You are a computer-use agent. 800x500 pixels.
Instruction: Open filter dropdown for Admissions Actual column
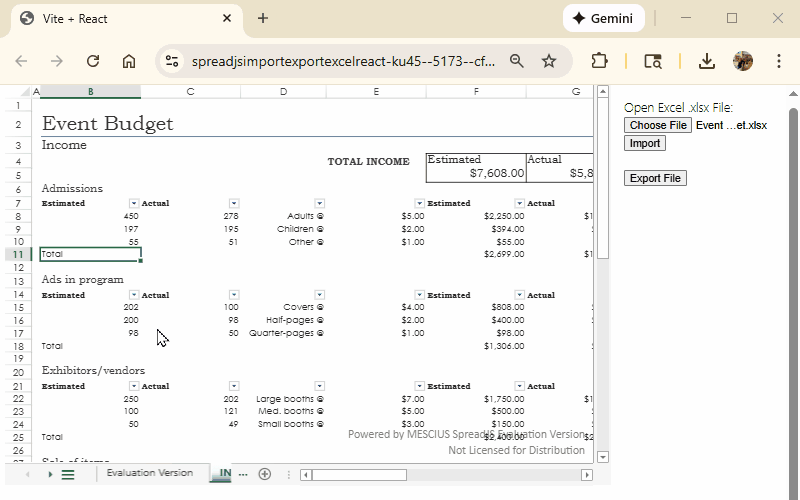234,203
